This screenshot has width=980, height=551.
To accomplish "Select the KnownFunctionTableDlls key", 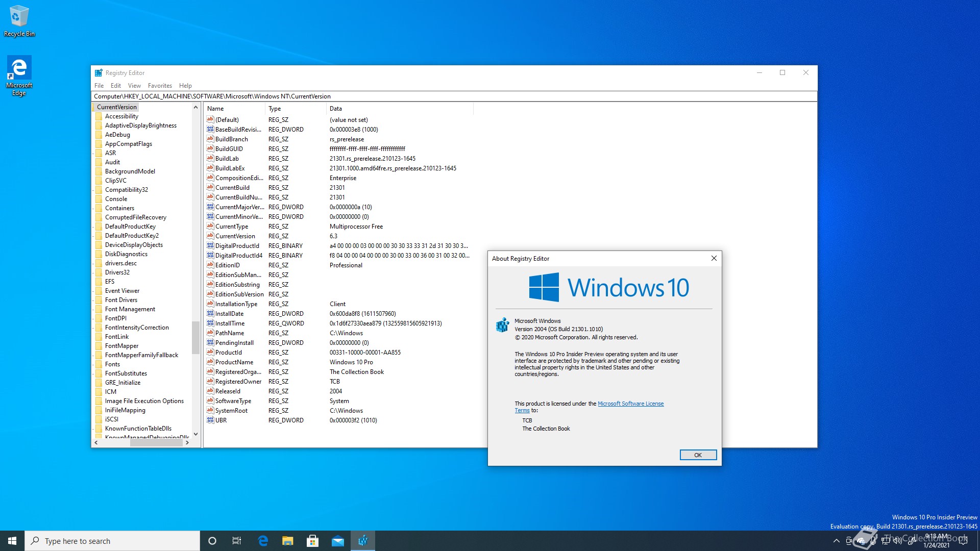I will tap(138, 429).
